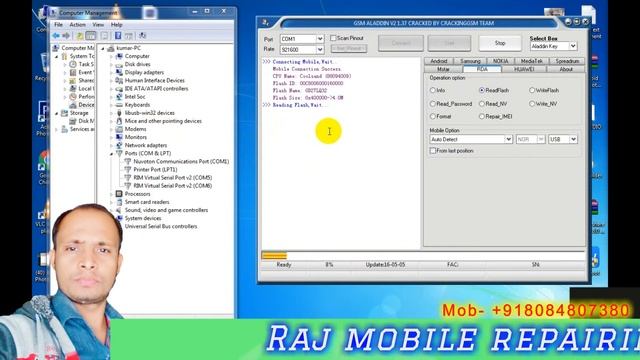Select the Repair_IMEI radio button

482,116
